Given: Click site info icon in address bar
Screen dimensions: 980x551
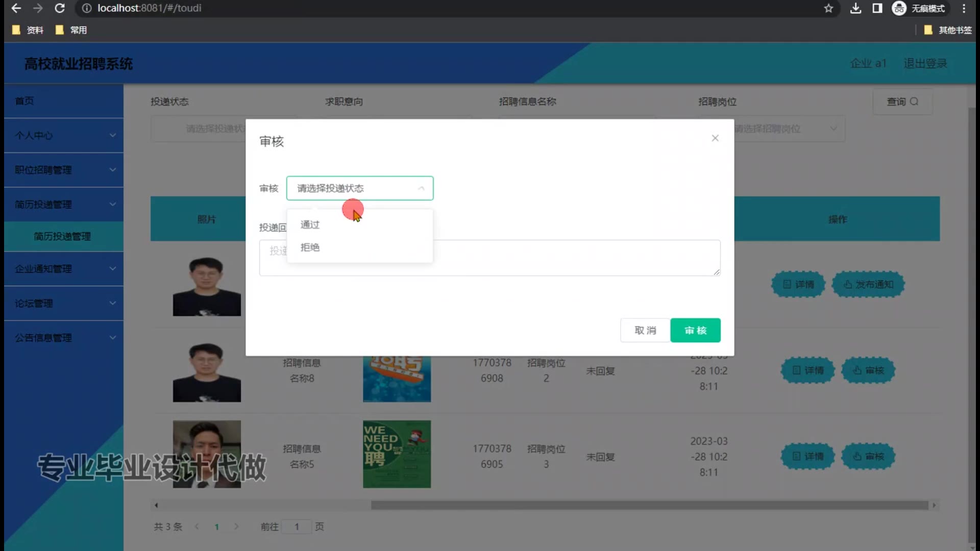Looking at the screenshot, I should click(87, 8).
